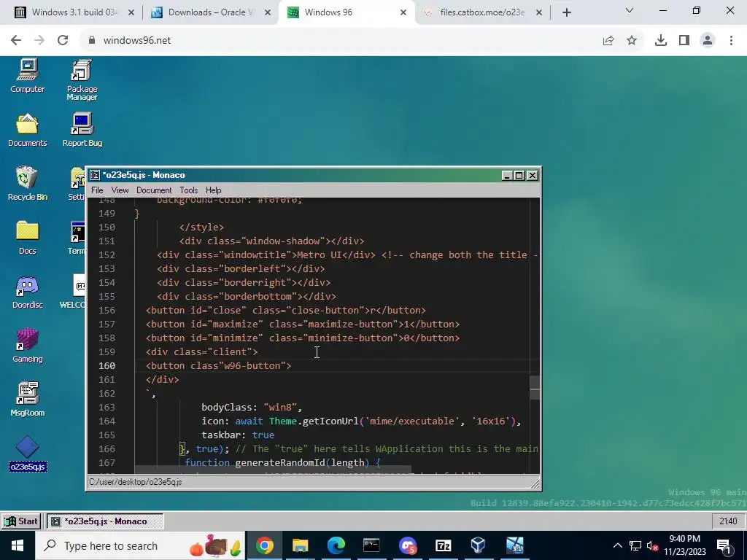Open the Computer desktop icon

coord(27,75)
